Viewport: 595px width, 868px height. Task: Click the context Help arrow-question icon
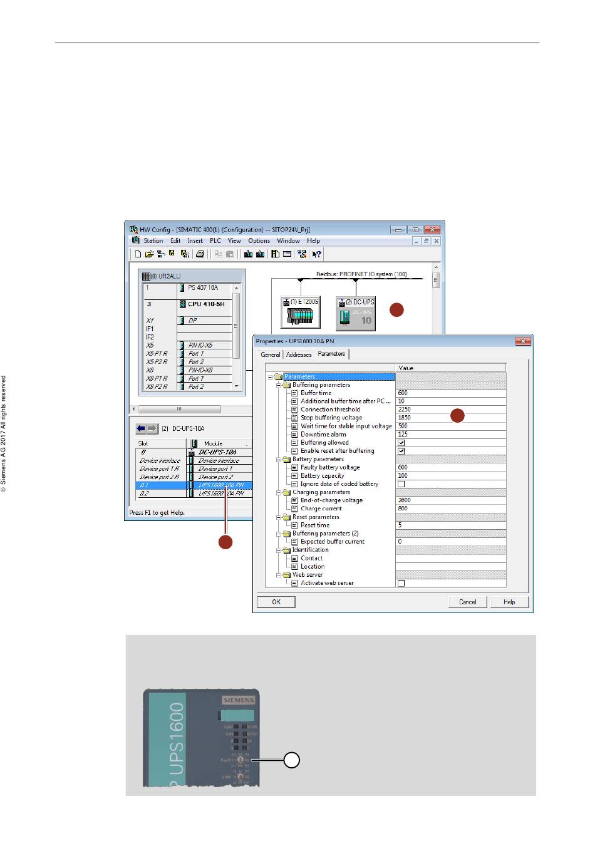point(317,254)
